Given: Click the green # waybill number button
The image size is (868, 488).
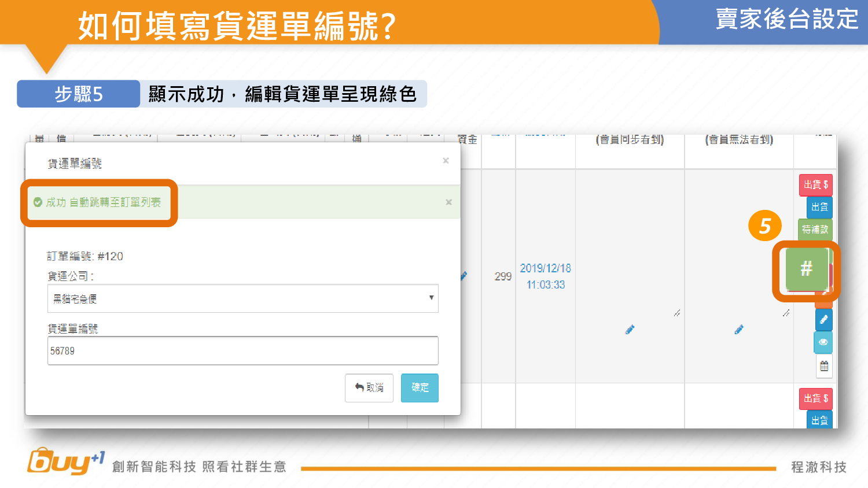Looking at the screenshot, I should (807, 269).
